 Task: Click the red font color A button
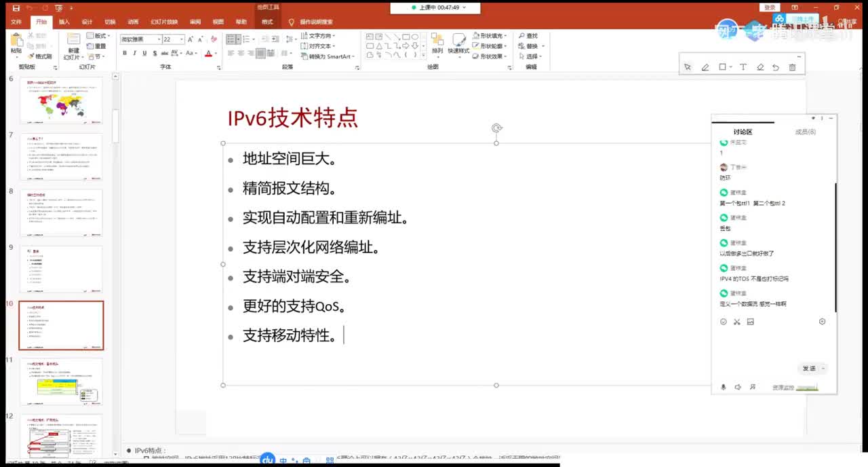click(208, 53)
